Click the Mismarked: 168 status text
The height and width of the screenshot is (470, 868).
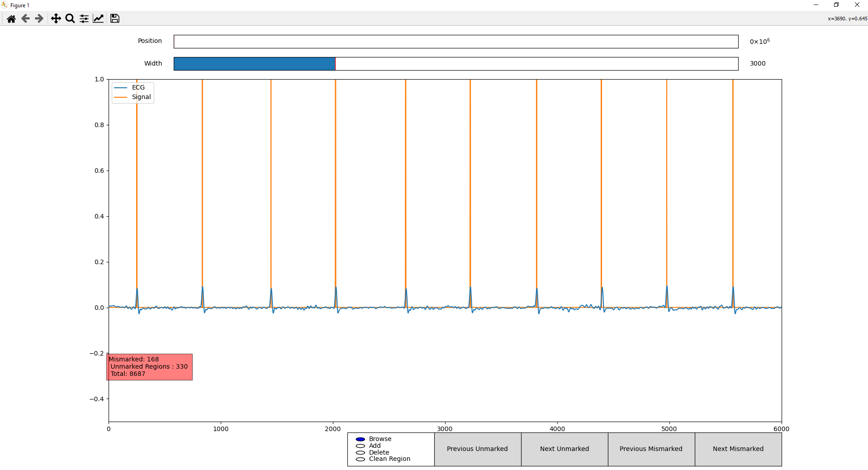(134, 359)
